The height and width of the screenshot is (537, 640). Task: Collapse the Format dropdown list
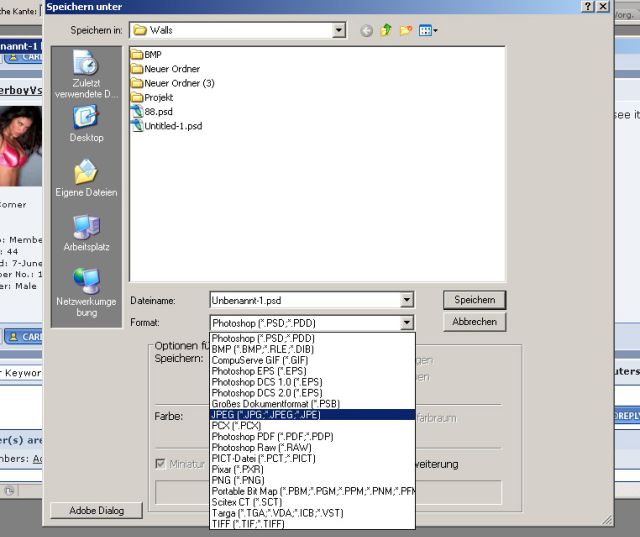pos(406,323)
